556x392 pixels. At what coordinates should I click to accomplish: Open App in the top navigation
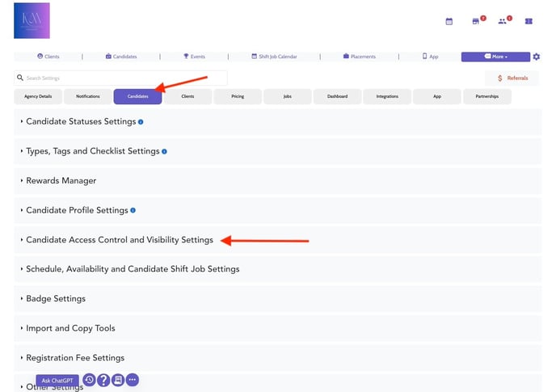pyautogui.click(x=431, y=57)
